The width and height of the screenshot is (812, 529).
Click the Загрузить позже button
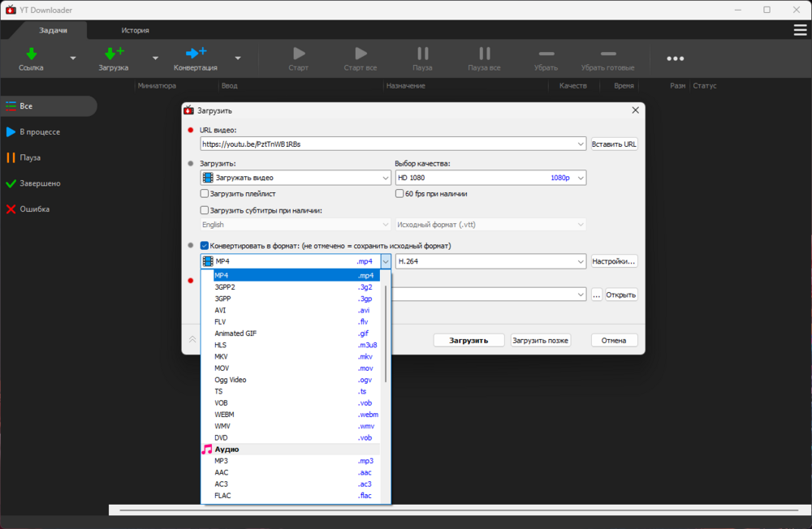[x=541, y=340]
